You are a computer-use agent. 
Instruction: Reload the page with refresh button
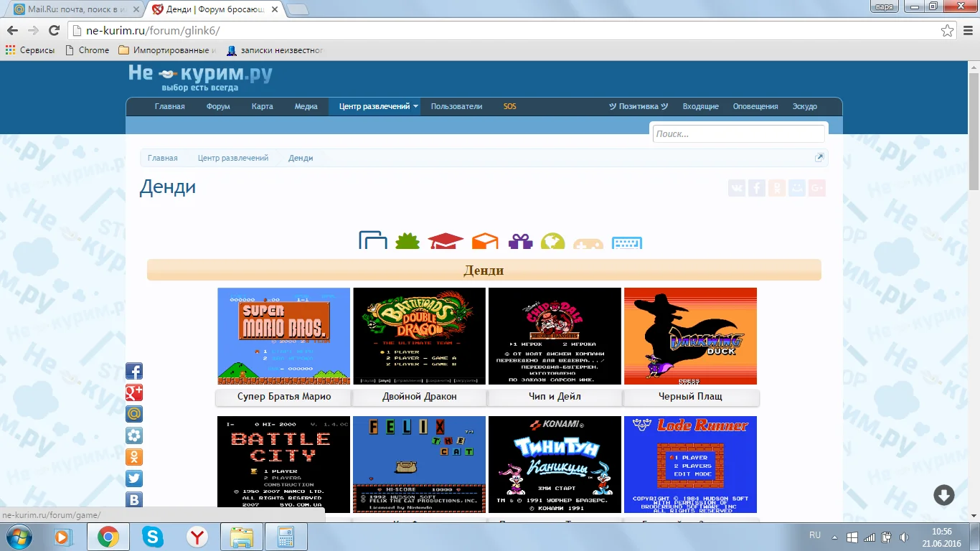54,31
